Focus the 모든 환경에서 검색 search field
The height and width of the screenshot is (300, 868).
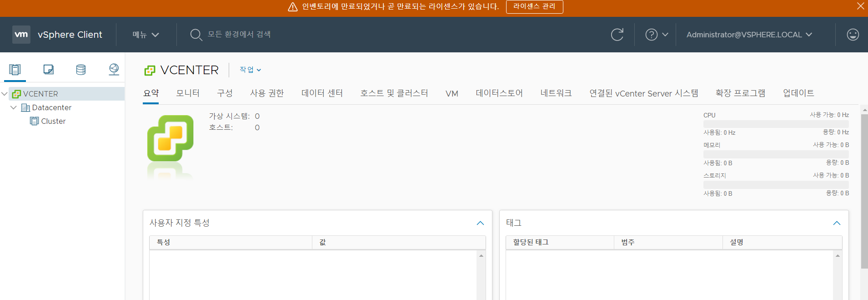tap(239, 35)
